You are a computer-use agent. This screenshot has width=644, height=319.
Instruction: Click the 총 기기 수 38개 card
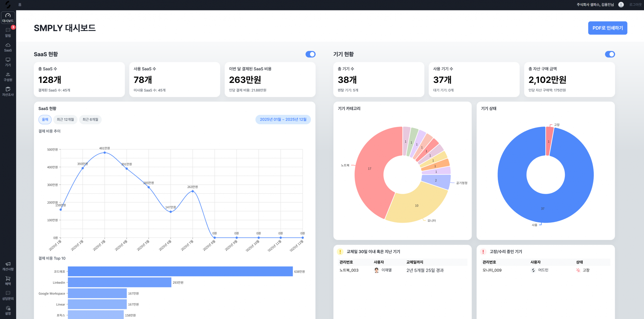(x=379, y=80)
